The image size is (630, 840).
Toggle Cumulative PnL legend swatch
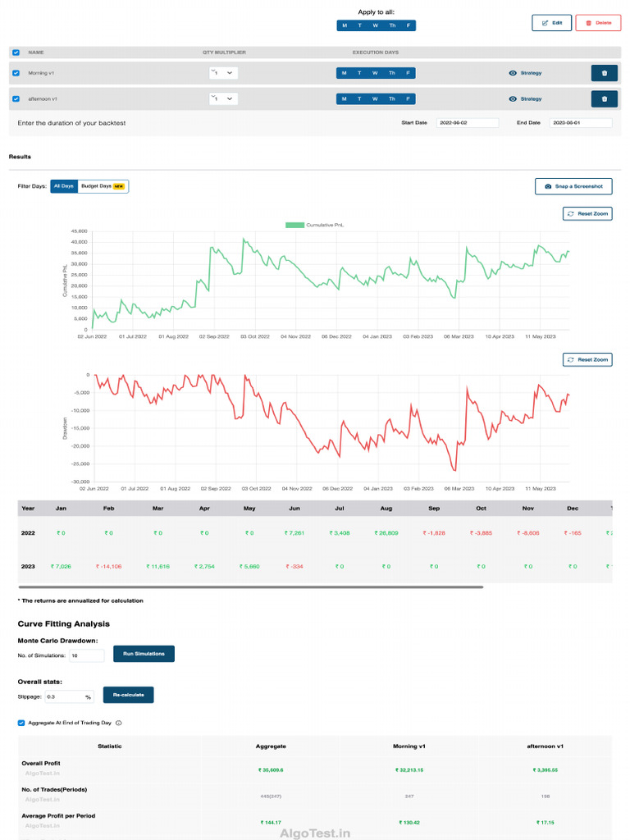pyautogui.click(x=294, y=225)
